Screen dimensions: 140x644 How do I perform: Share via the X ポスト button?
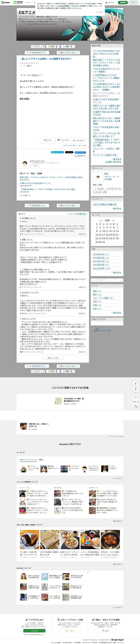click(69, 152)
